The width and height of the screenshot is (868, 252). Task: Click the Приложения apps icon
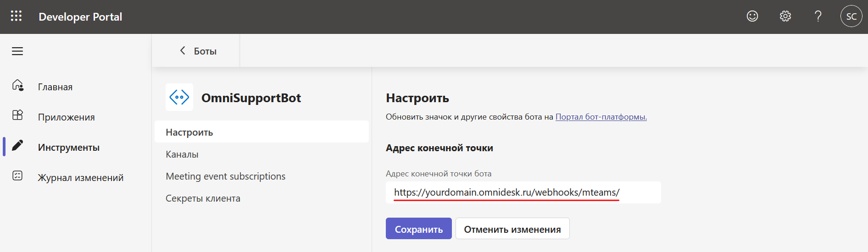click(x=17, y=115)
